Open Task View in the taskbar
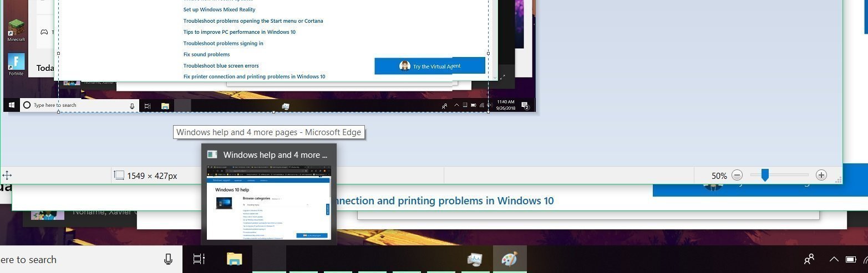This screenshot has height=273, width=868. pos(199,259)
